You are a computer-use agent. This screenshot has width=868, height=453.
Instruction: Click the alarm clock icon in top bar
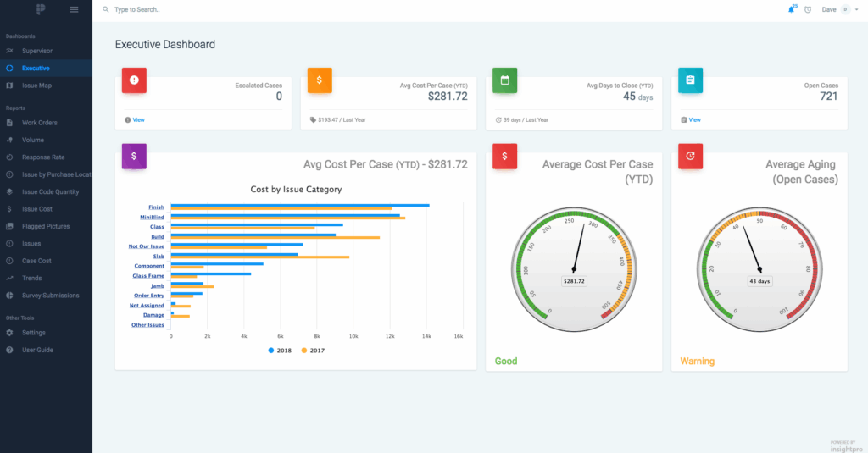[808, 9]
